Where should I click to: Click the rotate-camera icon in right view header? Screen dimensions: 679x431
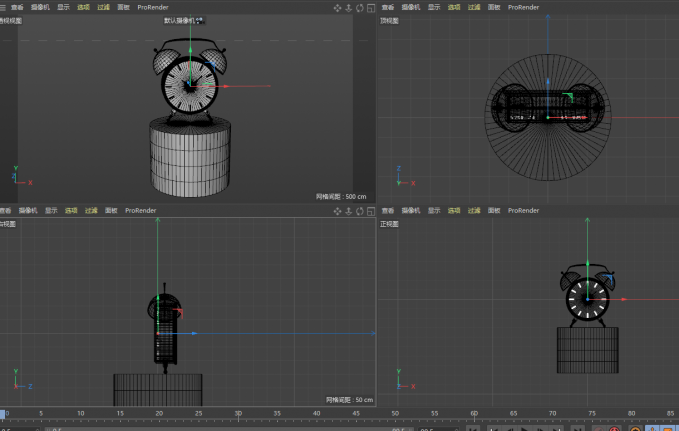point(360,211)
